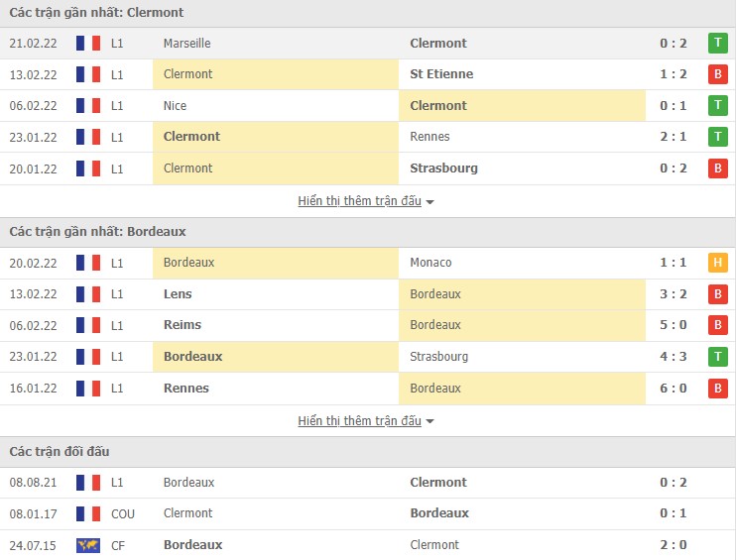Click the France flag on 21.02.22 row
Viewport: 736px width, 560px height.
pyautogui.click(x=88, y=44)
